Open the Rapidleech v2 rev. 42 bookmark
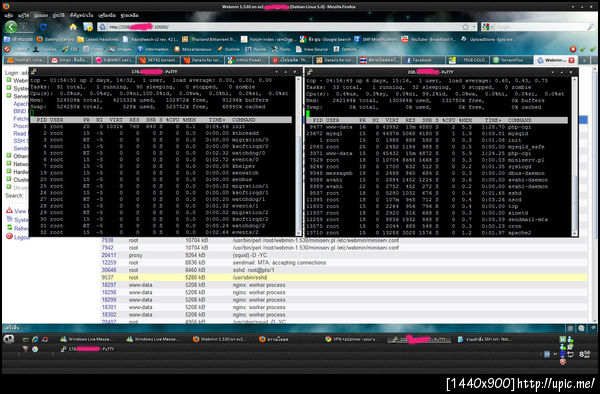600x394 pixels. [x=151, y=39]
